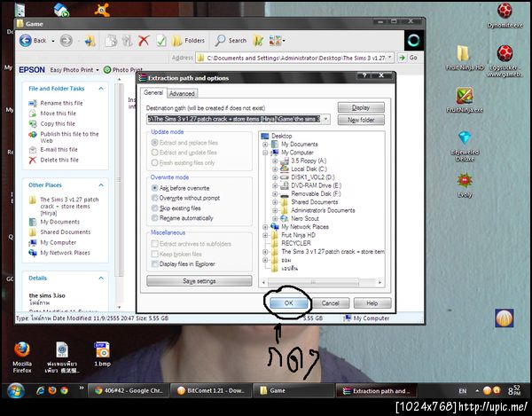Image resolution: width=532 pixels, height=416 pixels.
Task: Click Photo Print in EPSON toolbar
Action: coord(123,70)
